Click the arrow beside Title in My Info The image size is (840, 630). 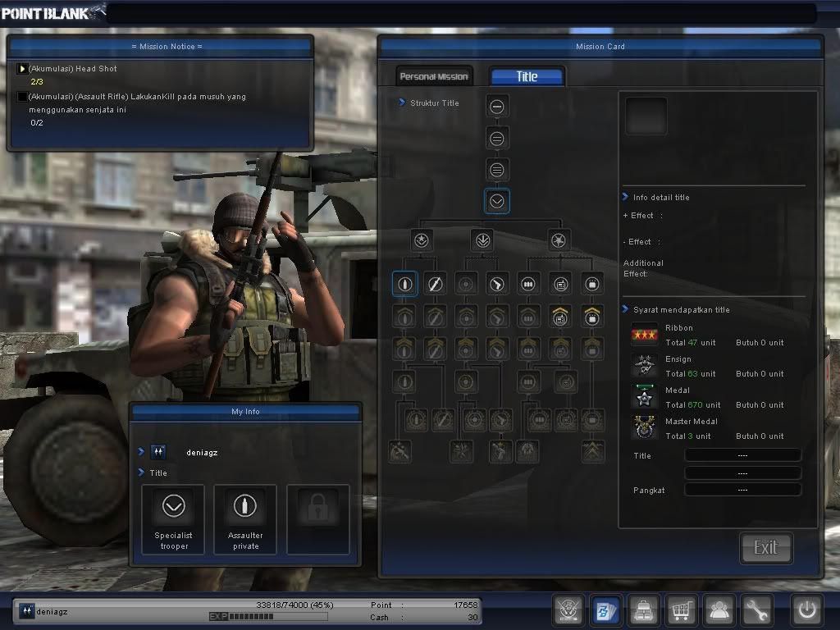141,472
